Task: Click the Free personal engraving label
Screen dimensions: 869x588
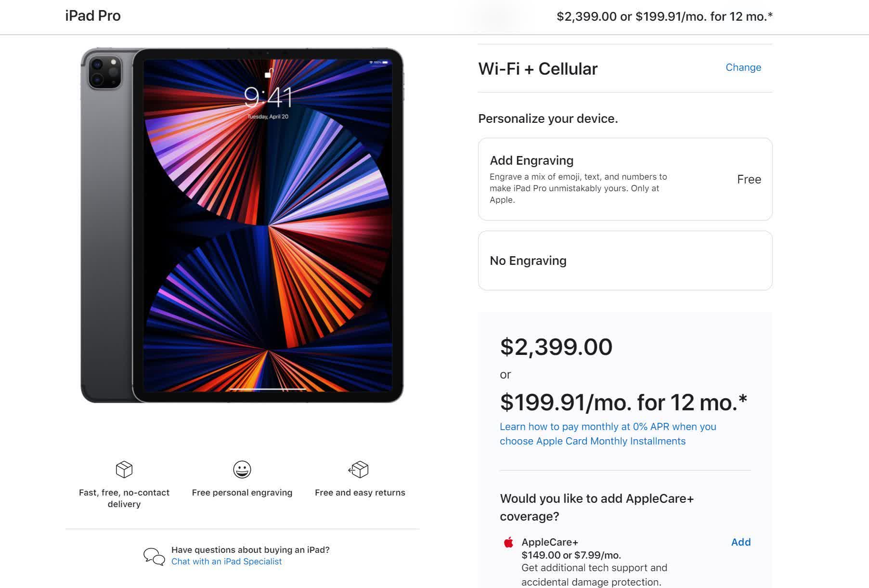Action: pyautogui.click(x=242, y=493)
